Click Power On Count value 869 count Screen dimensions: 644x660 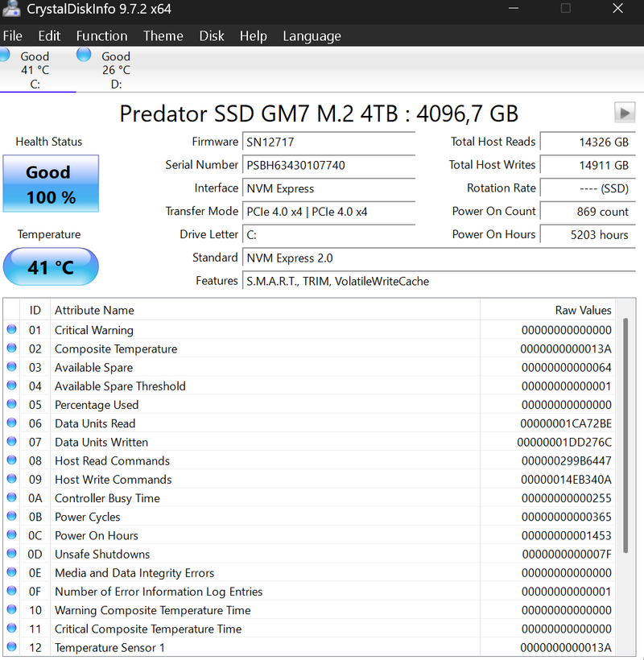tap(588, 212)
